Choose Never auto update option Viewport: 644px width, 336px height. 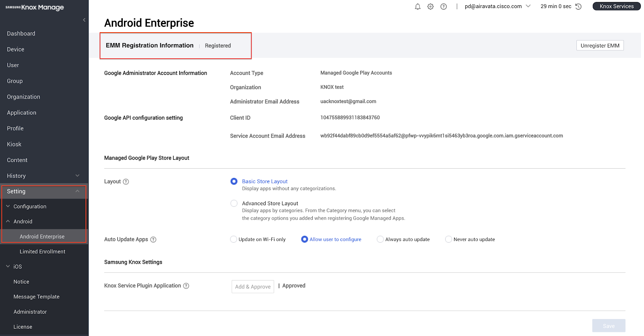(448, 239)
